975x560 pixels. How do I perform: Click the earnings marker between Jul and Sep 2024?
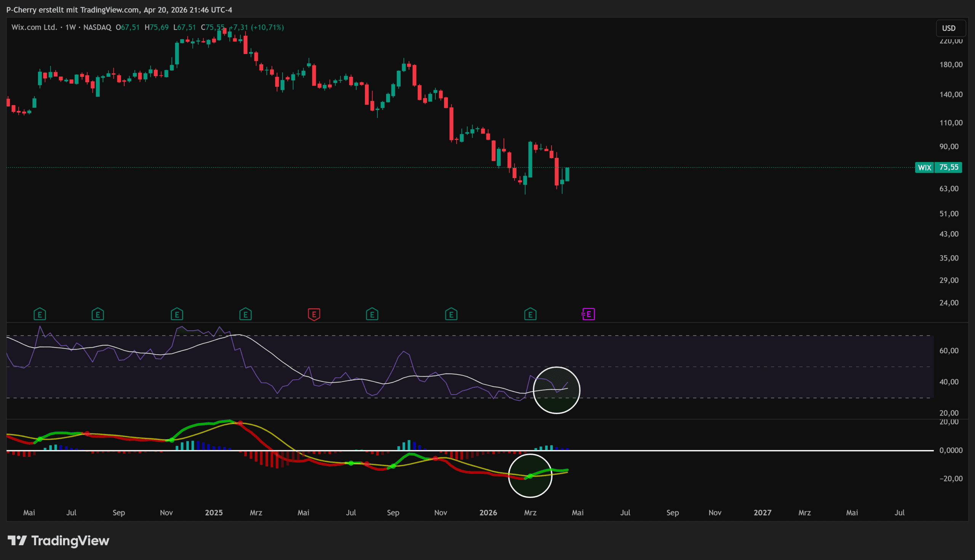click(x=98, y=314)
